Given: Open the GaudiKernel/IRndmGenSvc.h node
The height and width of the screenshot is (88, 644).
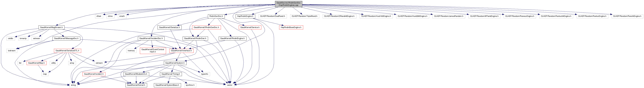Looking at the screenshot, I should point(206,27).
